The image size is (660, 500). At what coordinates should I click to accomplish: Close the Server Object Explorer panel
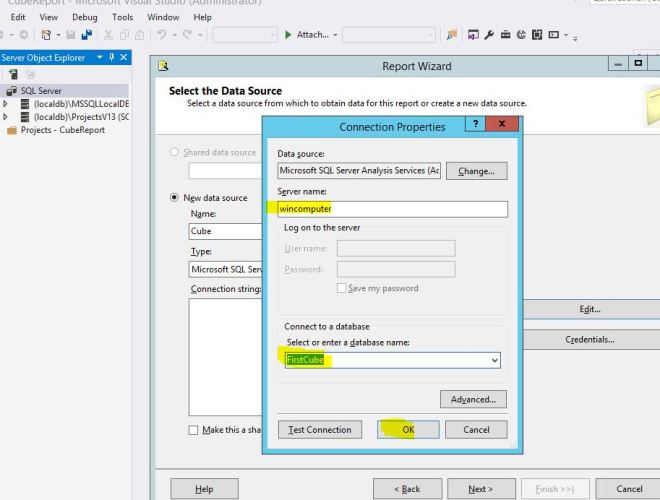pyautogui.click(x=123, y=57)
